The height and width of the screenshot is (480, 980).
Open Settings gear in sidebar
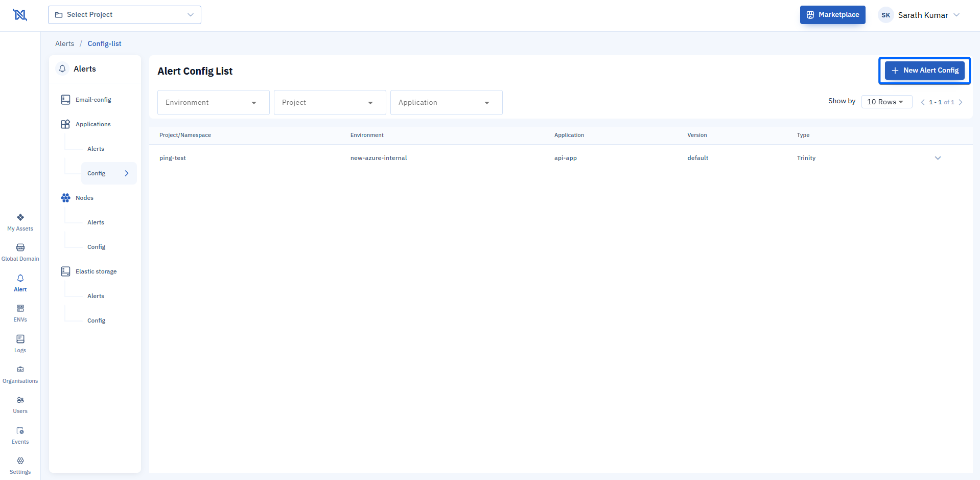[20, 466]
